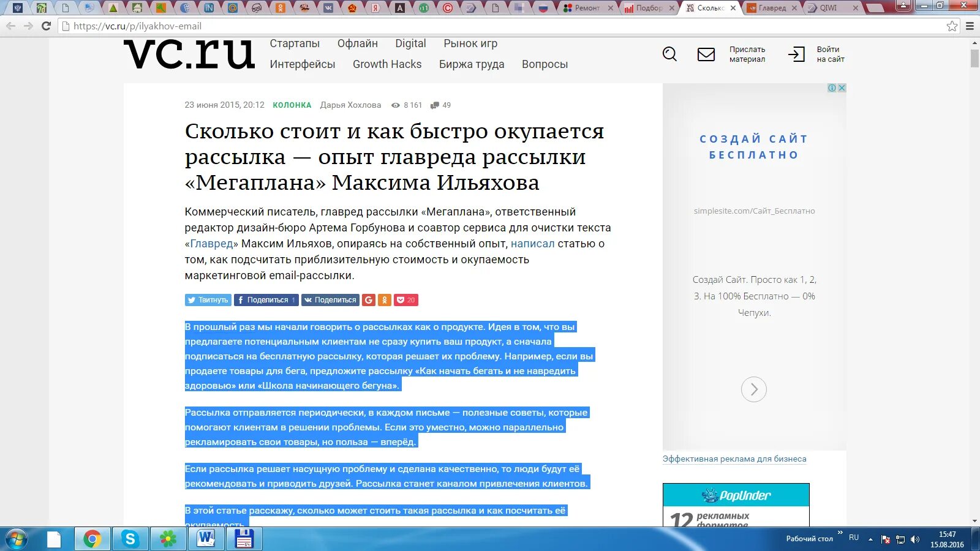Click the СОЗДАЙ САЙТ БЕСПЛАТНО ad headline
This screenshot has width=980, height=551.
click(x=754, y=147)
